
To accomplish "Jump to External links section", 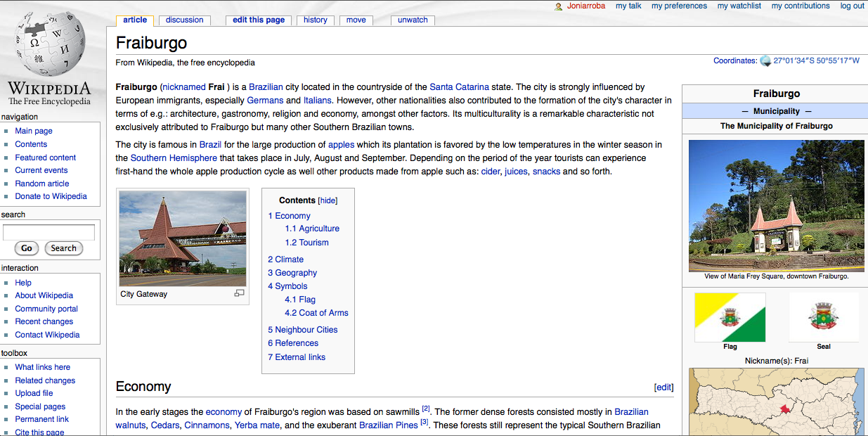I will pyautogui.click(x=297, y=357).
